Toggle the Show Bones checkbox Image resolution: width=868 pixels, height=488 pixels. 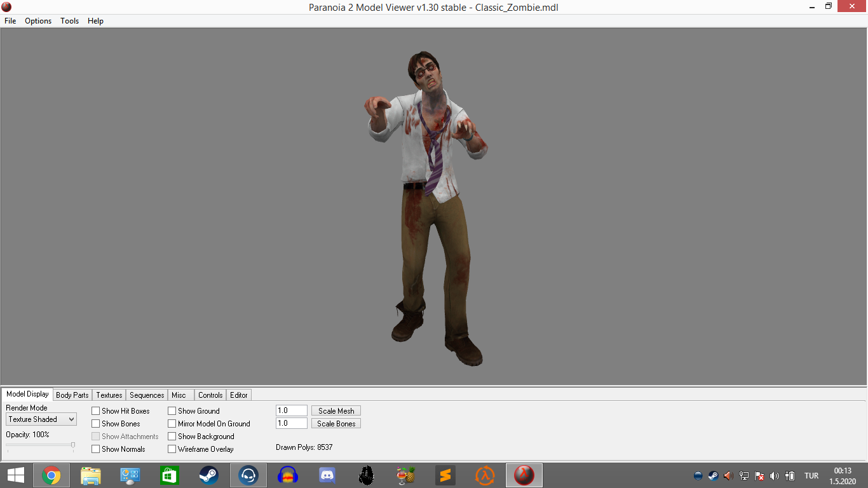click(x=95, y=424)
